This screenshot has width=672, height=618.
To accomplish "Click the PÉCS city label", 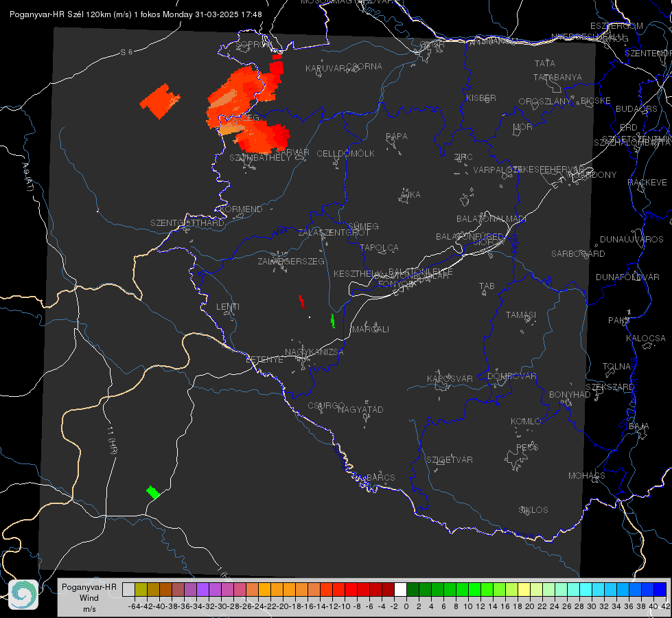I will (526, 447).
